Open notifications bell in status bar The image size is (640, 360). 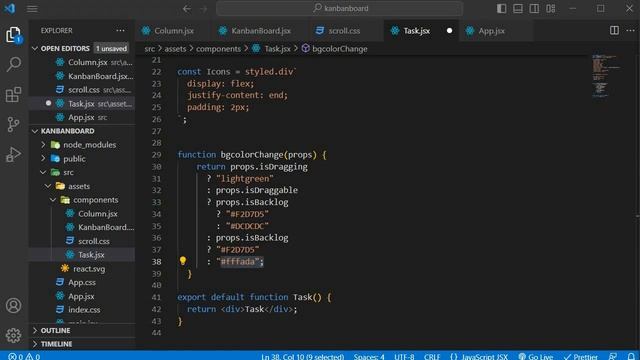coord(631,356)
